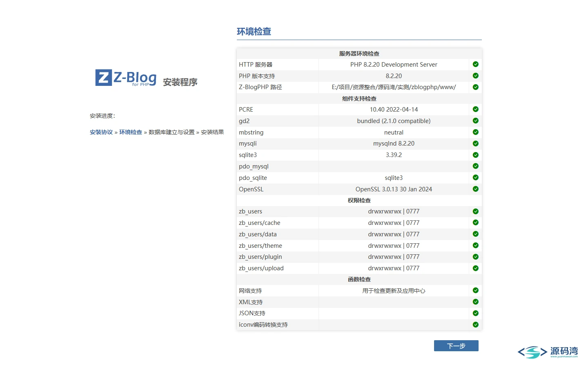Click the 函数检查 section header
This screenshot has height=368, width=588.
coord(359,279)
